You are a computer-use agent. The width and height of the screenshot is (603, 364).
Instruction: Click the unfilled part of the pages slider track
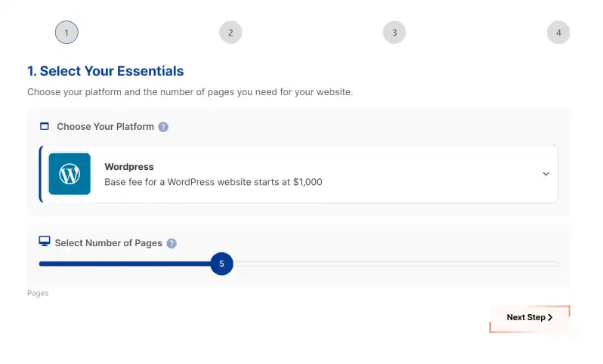[x=393, y=264]
